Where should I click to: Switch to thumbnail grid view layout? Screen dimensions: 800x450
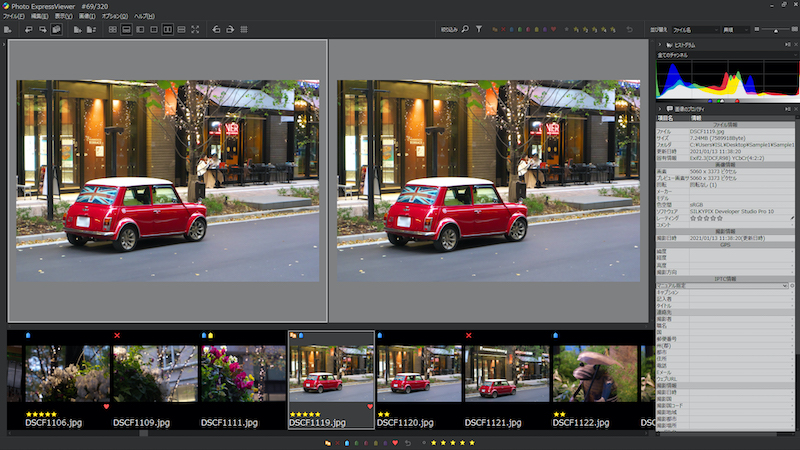pos(113,30)
